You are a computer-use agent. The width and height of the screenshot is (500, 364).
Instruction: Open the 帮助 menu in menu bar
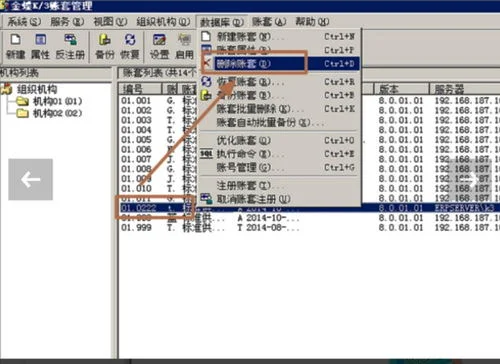tap(312, 22)
